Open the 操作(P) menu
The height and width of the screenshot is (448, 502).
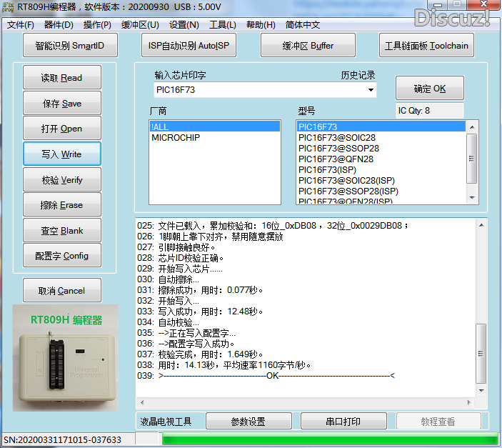coord(97,25)
